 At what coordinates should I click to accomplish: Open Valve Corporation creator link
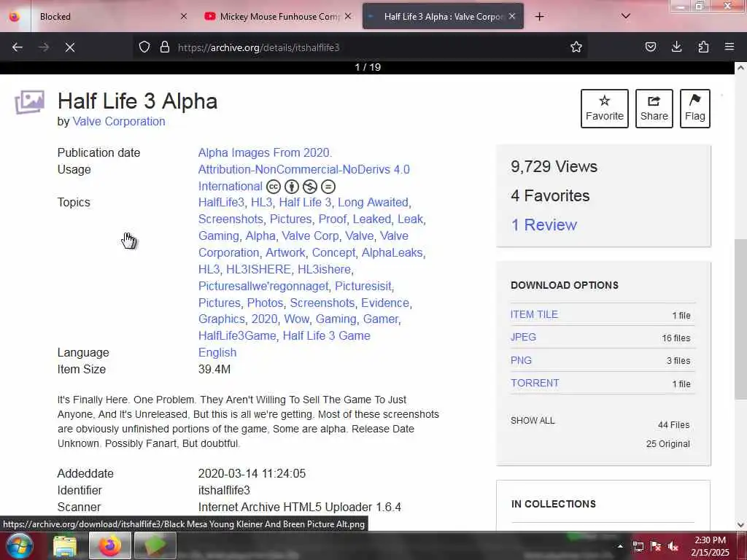(x=119, y=122)
